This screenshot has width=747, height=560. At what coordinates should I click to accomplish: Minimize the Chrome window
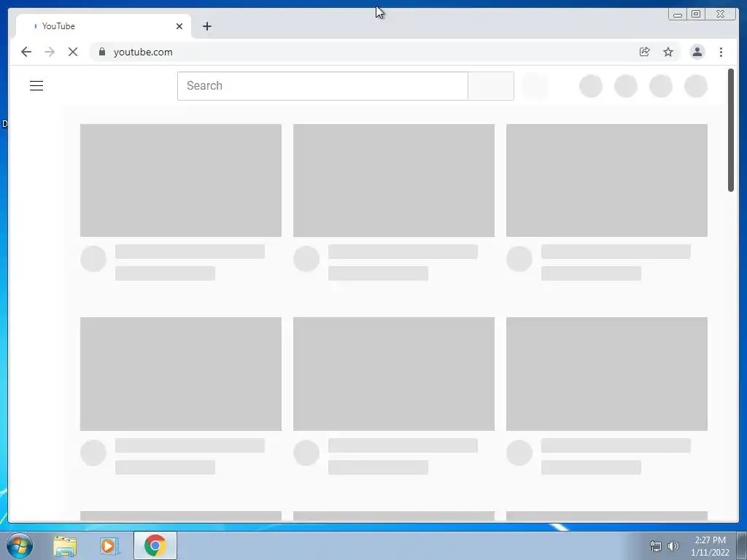(678, 15)
